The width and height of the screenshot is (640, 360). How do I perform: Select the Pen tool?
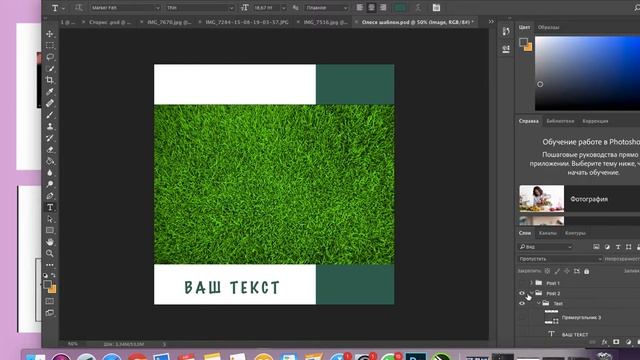[50, 196]
